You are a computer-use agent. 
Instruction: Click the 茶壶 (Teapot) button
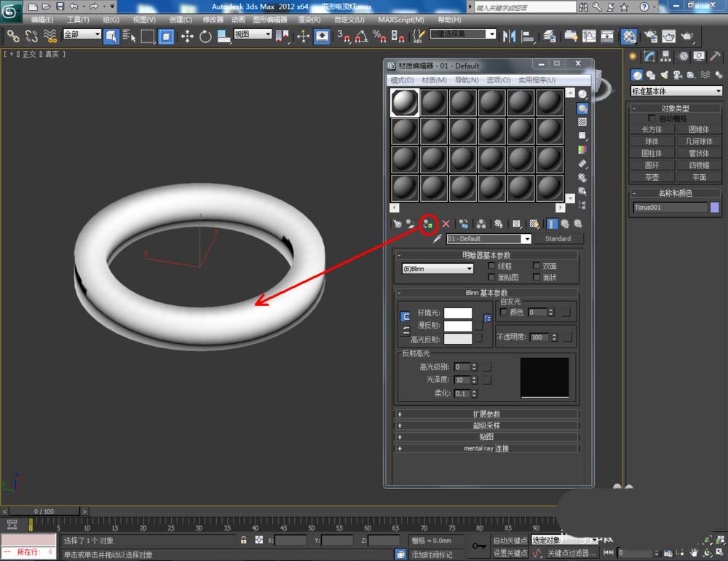click(x=652, y=177)
